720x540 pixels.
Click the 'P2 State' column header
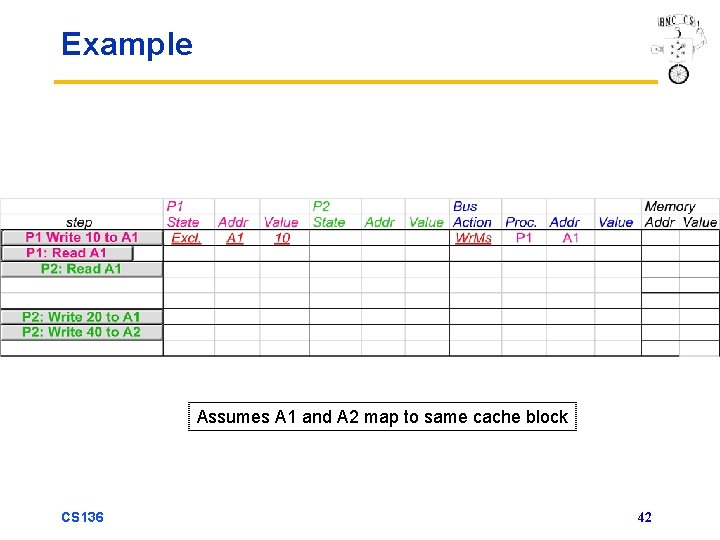[329, 214]
